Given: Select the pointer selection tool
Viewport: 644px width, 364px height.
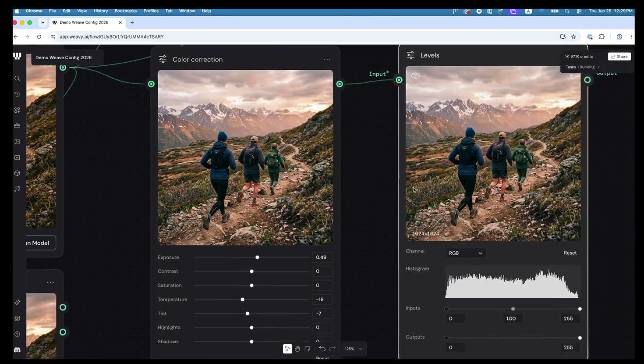Looking at the screenshot, I should click(x=287, y=349).
